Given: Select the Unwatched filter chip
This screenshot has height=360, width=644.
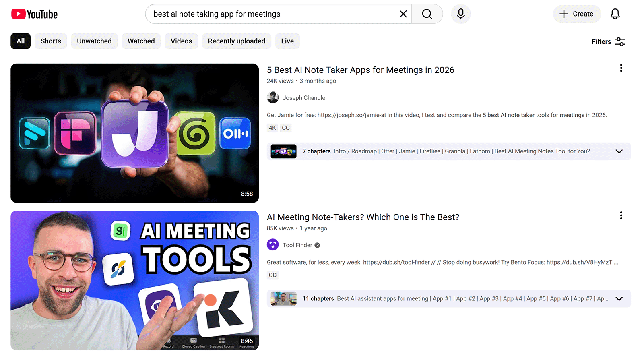Looking at the screenshot, I should point(94,41).
